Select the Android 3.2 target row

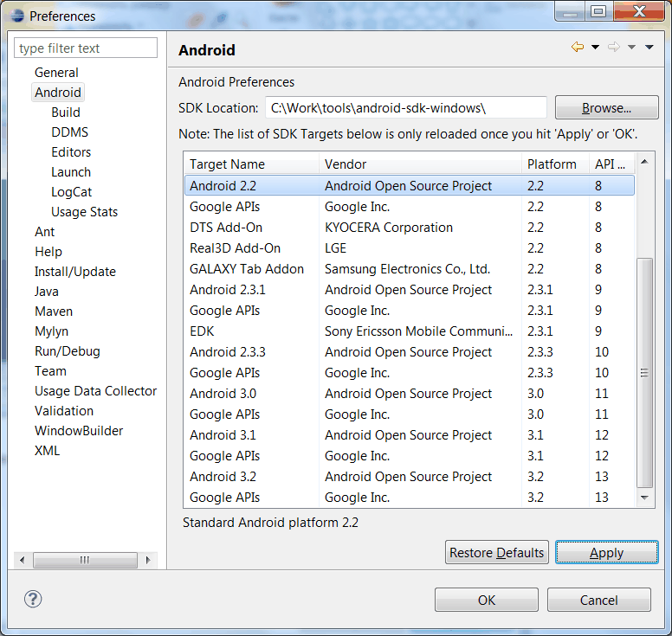(410, 476)
